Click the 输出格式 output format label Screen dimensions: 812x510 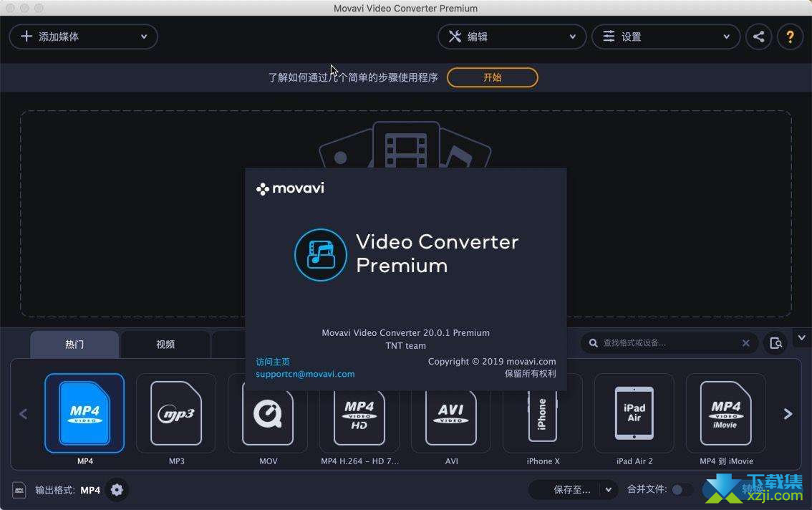coord(55,490)
